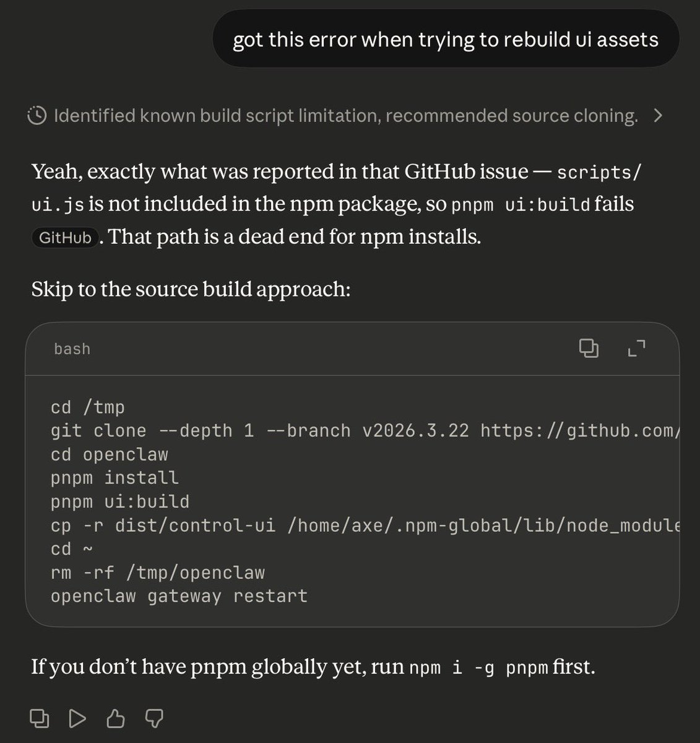Open the 'Identified known build script limitation' summary

point(345,116)
